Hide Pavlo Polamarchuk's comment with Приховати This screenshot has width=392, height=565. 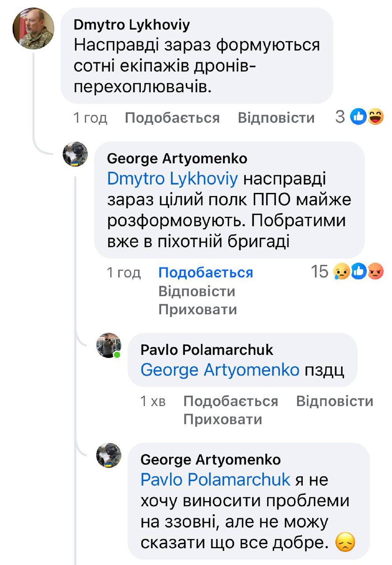click(222, 419)
